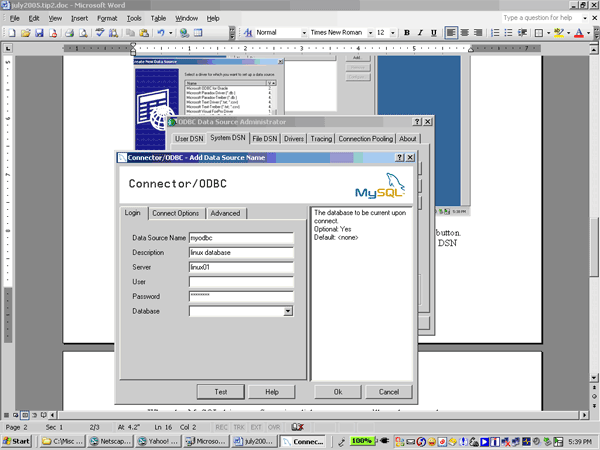The height and width of the screenshot is (450, 600).
Task: Click the indent icon next to bullets
Action: click(522, 33)
